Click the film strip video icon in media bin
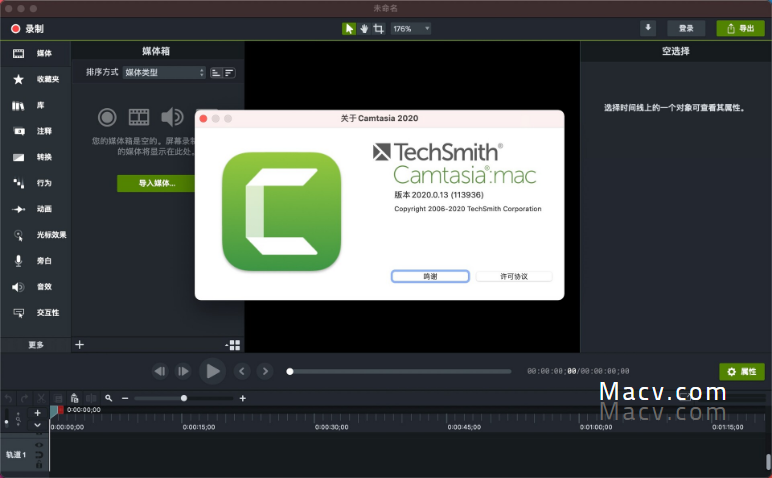This screenshot has width=772, height=478. (x=139, y=117)
